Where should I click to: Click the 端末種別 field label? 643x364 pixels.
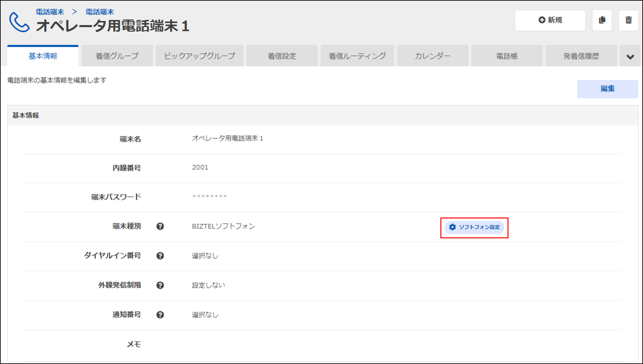point(127,226)
